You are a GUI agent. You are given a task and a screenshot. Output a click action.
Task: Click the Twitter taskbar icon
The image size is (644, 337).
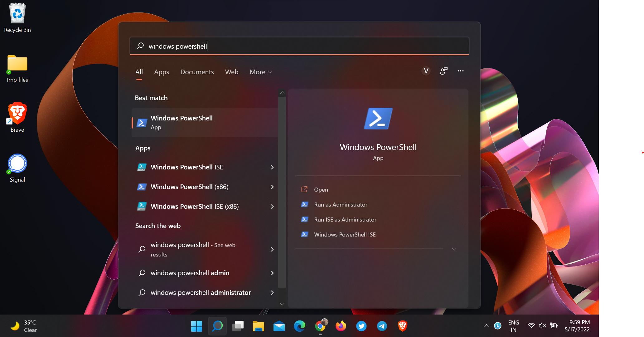tap(361, 326)
